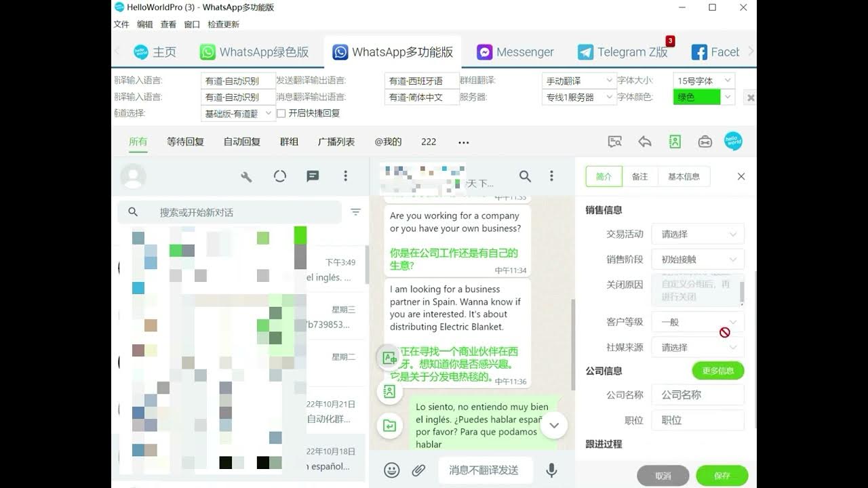Open the 检查更新 menu

click(223, 24)
